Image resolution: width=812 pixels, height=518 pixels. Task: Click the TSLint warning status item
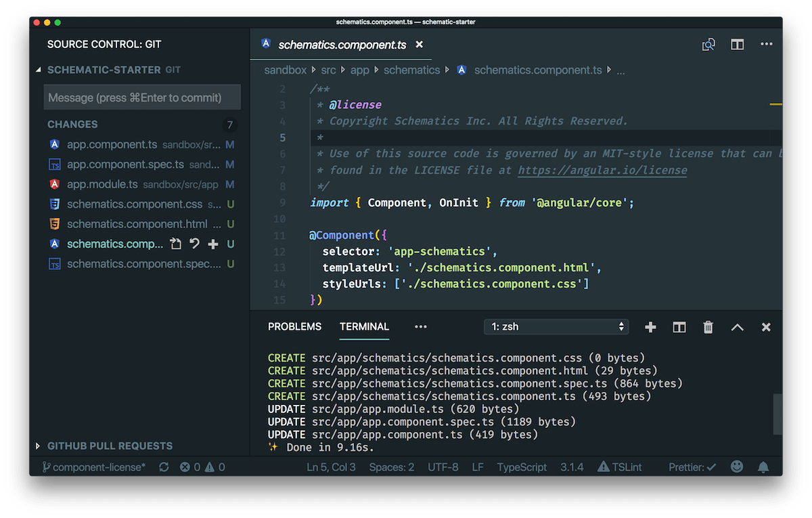pyautogui.click(x=620, y=467)
